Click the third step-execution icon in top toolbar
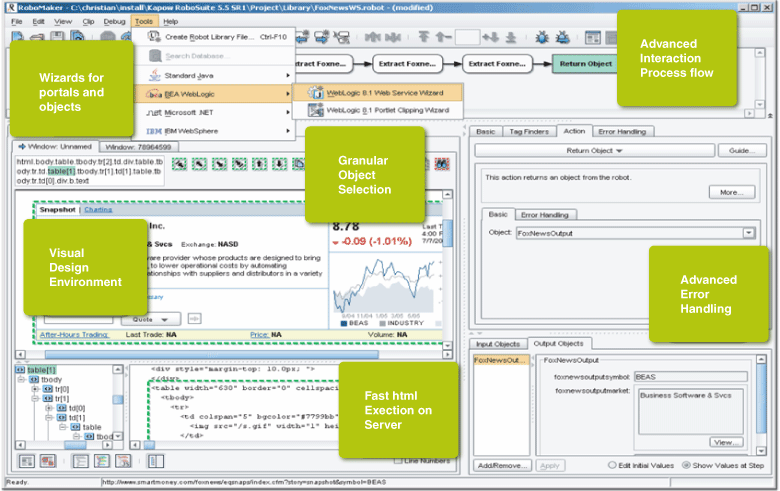 click(341, 37)
